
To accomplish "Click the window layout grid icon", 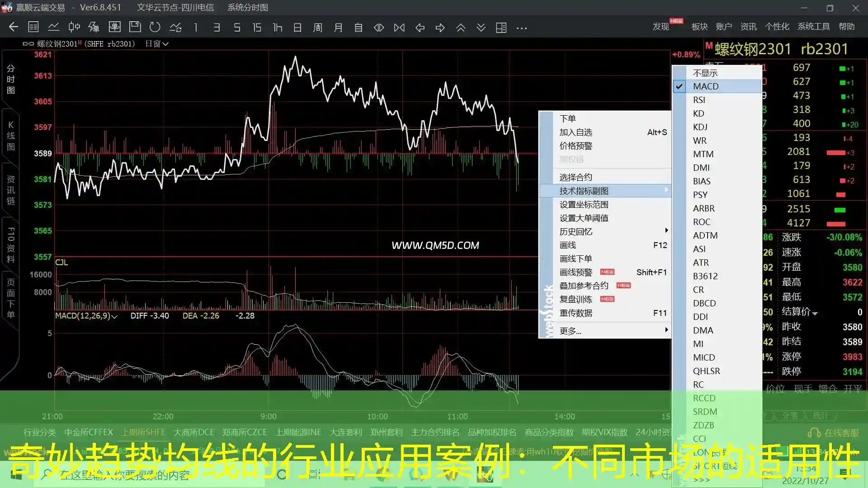I will click(501, 28).
